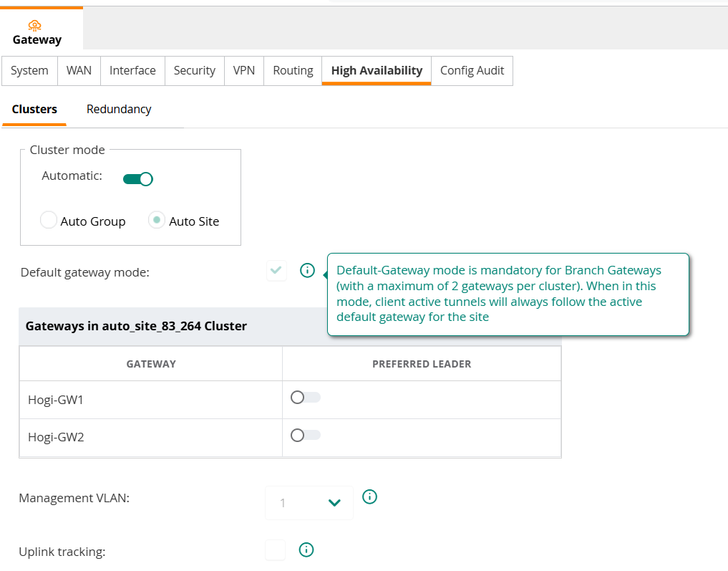
Task: Open the Management VLAN dropdown
Action: click(x=309, y=503)
